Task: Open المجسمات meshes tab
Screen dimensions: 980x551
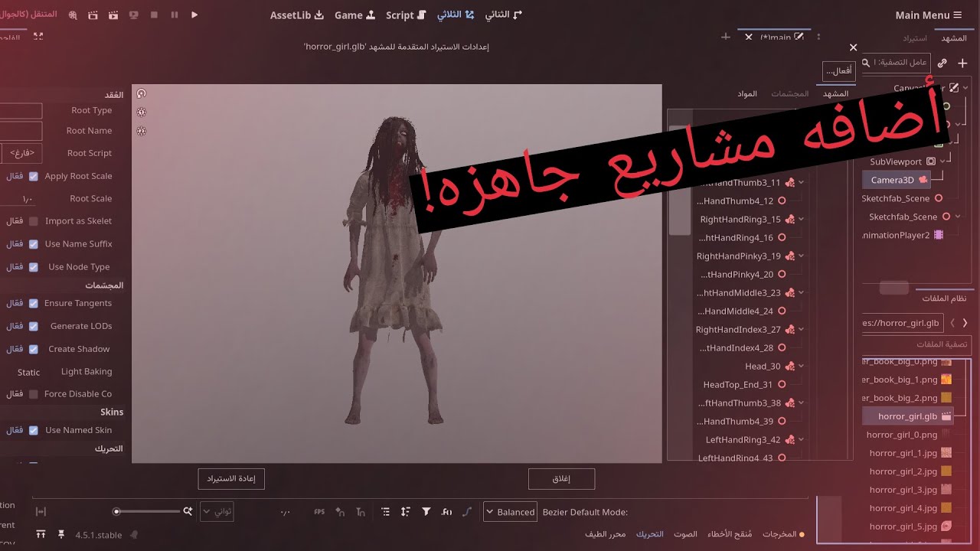Action: (x=789, y=93)
